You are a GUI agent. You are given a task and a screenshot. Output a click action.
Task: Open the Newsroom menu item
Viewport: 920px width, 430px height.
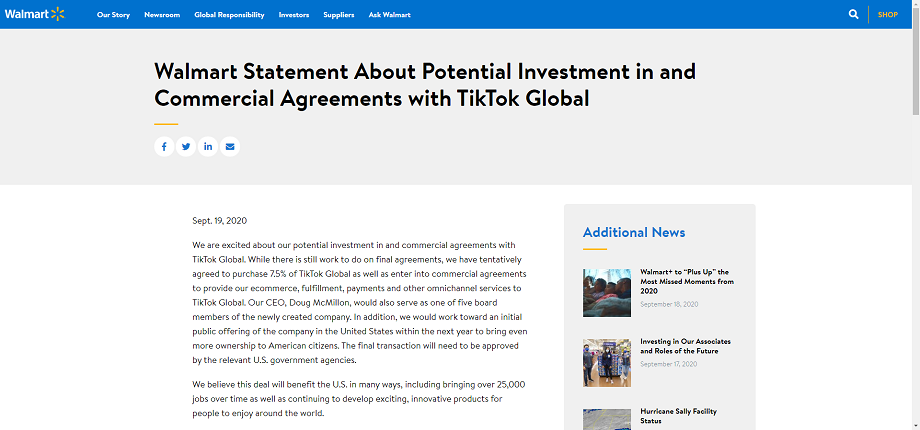(x=162, y=15)
